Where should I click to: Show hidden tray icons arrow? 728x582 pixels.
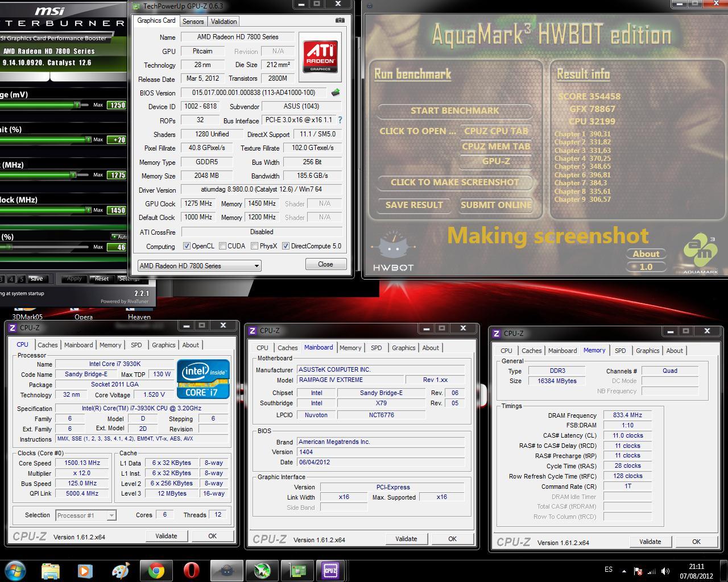click(625, 571)
